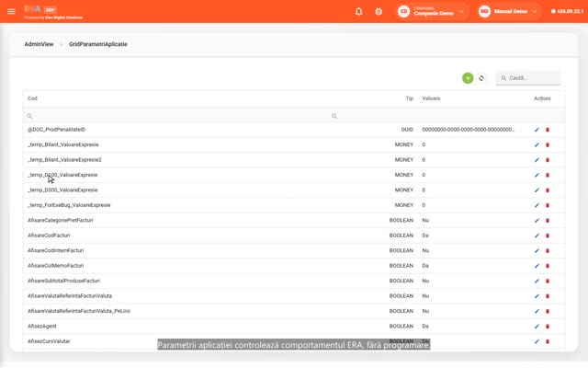Delete the _temp_D100_ValoareExpresie row
This screenshot has height=368, width=588.
click(548, 175)
